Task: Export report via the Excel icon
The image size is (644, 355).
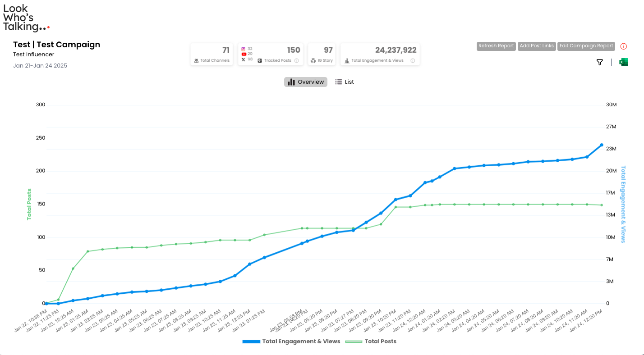Action: click(x=623, y=62)
